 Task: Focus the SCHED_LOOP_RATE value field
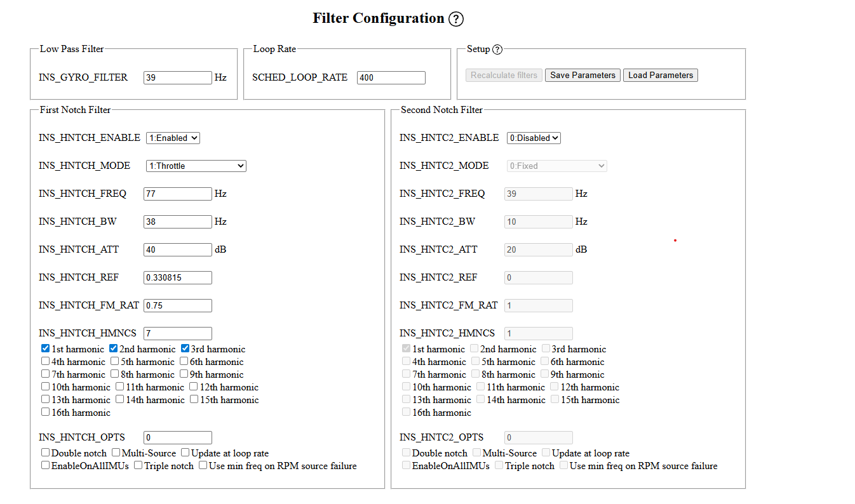[x=391, y=77]
